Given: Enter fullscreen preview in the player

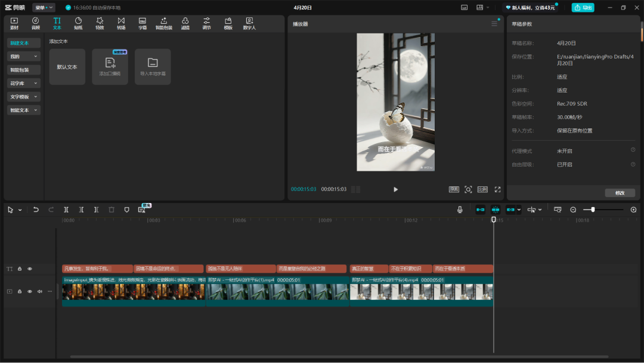Looking at the screenshot, I should pyautogui.click(x=497, y=189).
